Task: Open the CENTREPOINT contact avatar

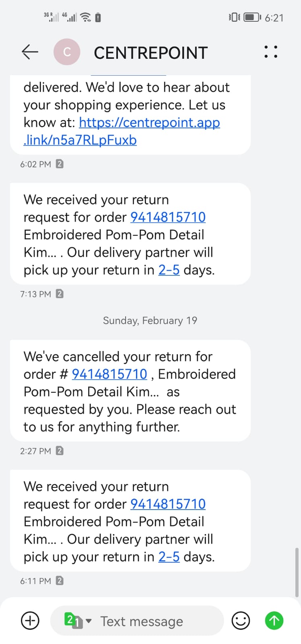Action: (x=67, y=52)
